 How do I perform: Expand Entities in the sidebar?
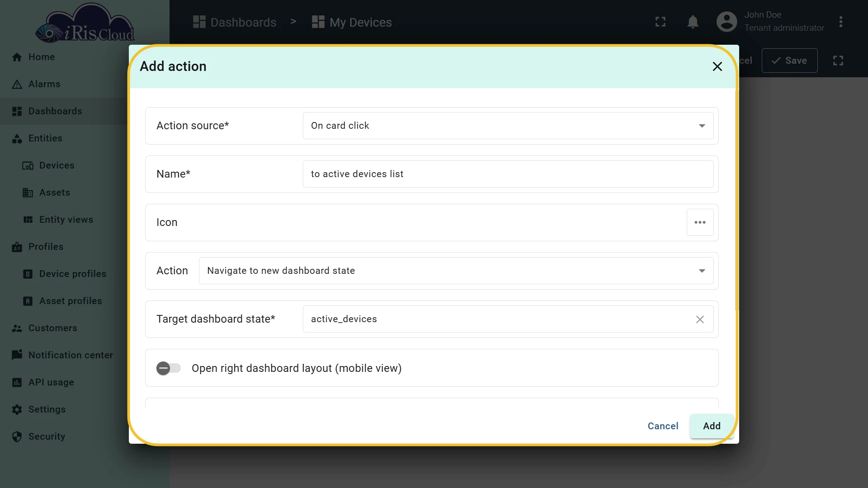click(63, 138)
